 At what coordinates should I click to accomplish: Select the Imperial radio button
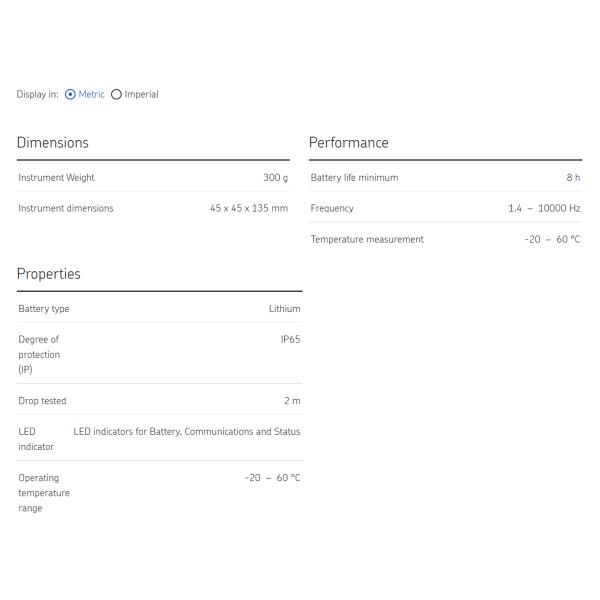[116, 95]
